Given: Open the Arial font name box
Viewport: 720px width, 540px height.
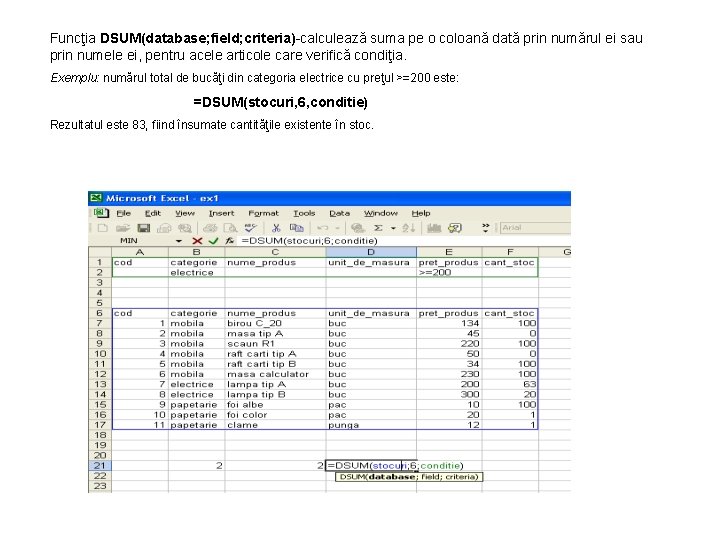Looking at the screenshot, I should coord(535,228).
